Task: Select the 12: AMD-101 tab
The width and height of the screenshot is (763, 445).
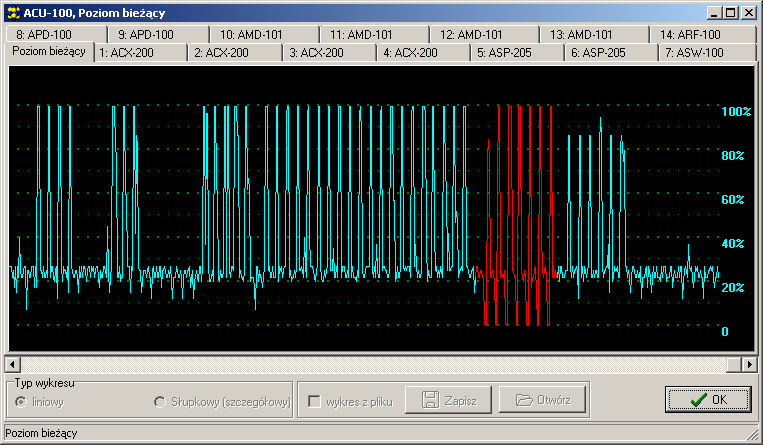Action: [484, 35]
